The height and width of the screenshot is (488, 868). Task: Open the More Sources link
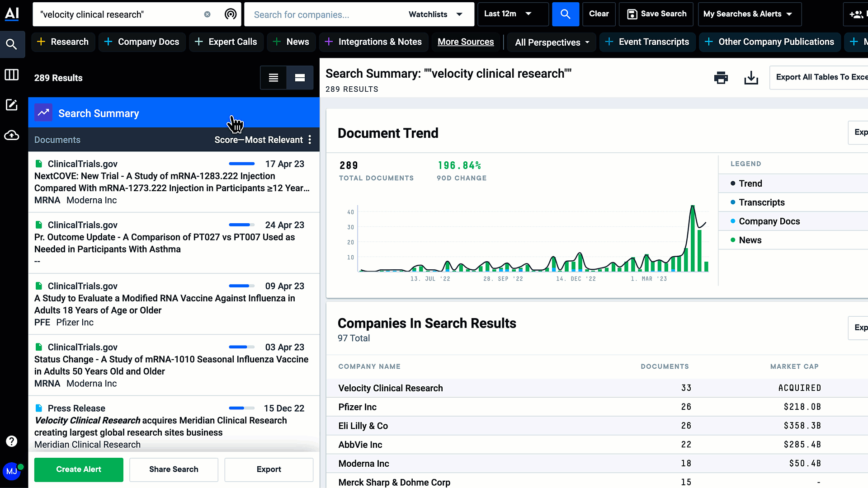tap(466, 42)
